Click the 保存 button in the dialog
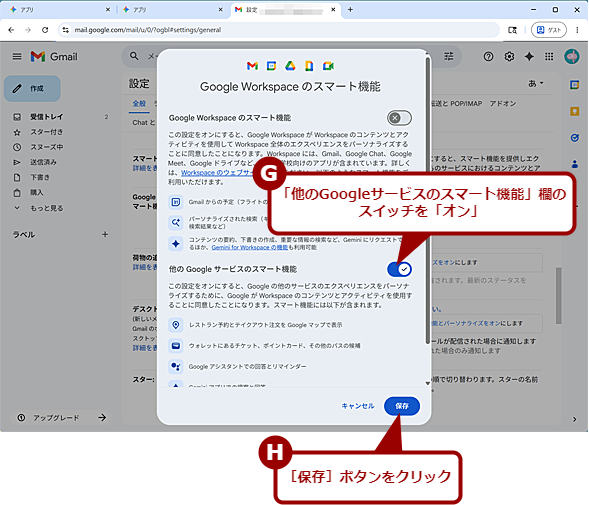The image size is (589, 505). [x=402, y=406]
